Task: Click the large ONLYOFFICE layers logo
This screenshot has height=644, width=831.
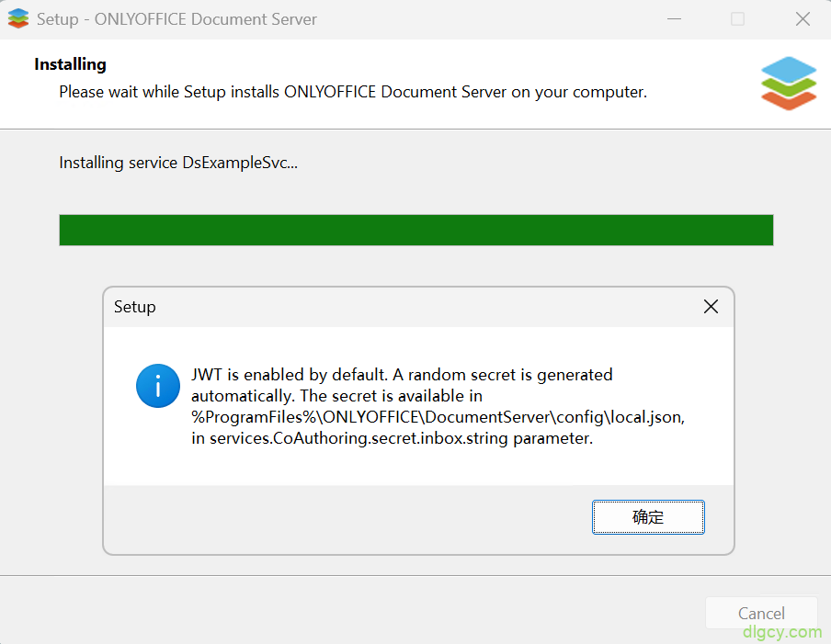Action: tap(789, 84)
